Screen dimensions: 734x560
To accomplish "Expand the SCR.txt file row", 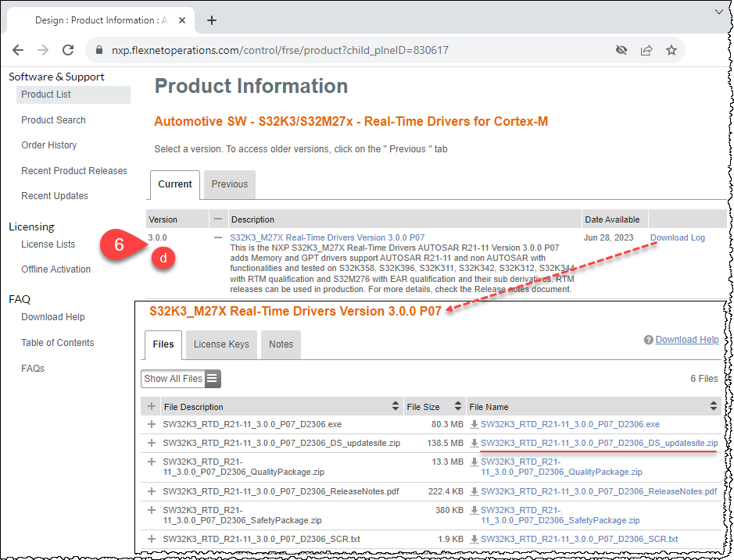I will (x=151, y=539).
